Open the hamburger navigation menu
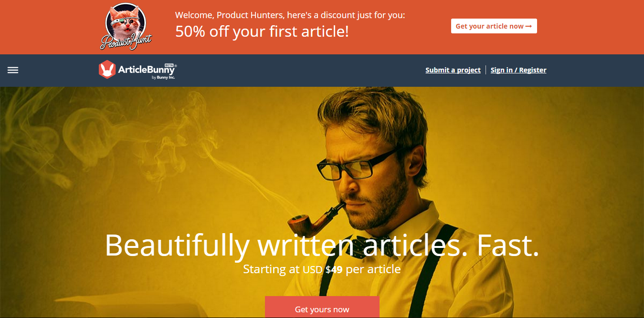The width and height of the screenshot is (644, 318). (x=13, y=70)
